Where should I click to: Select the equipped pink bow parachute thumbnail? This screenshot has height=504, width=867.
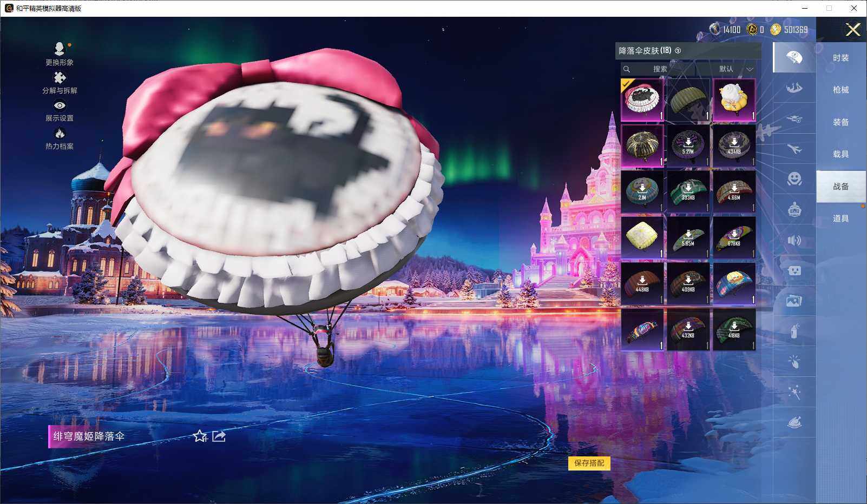(x=642, y=100)
